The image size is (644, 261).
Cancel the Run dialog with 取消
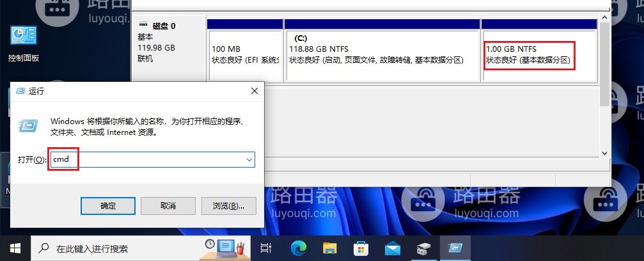168,206
